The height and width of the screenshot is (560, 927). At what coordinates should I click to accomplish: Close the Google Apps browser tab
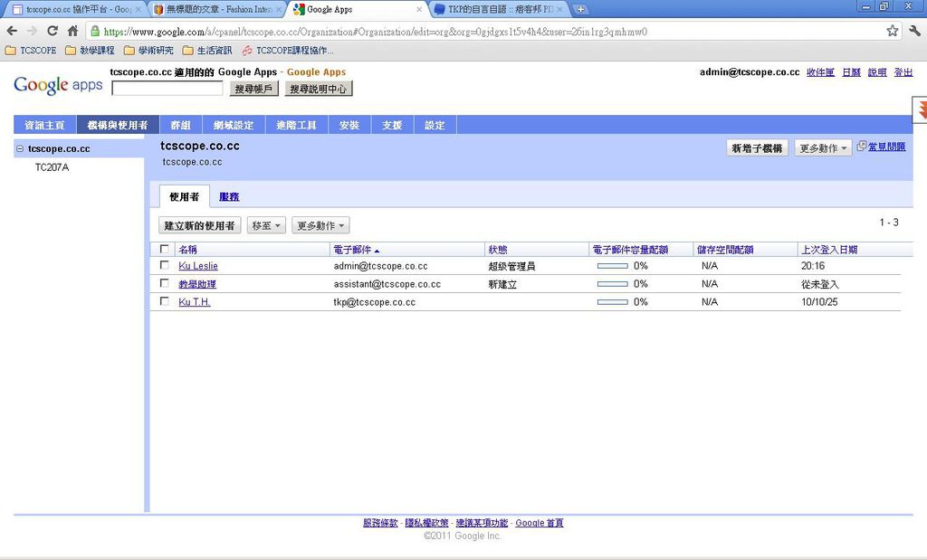tap(419, 9)
